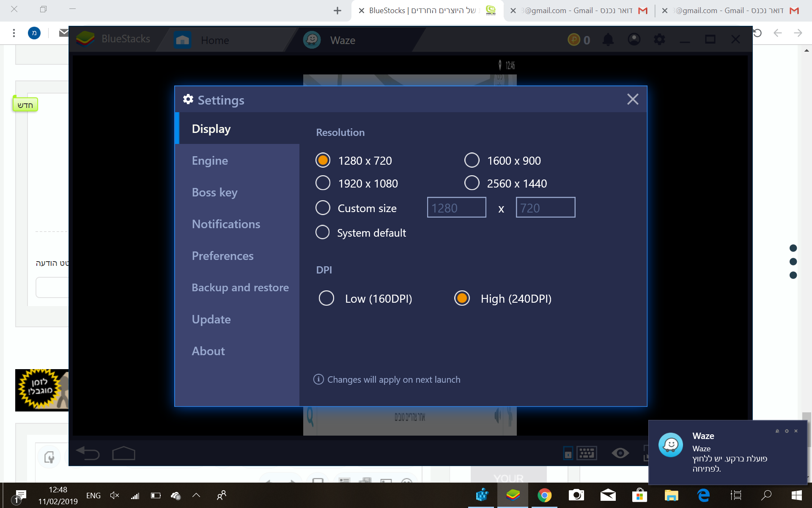This screenshot has width=812, height=508.
Task: Open the Update settings section
Action: pyautogui.click(x=237, y=319)
